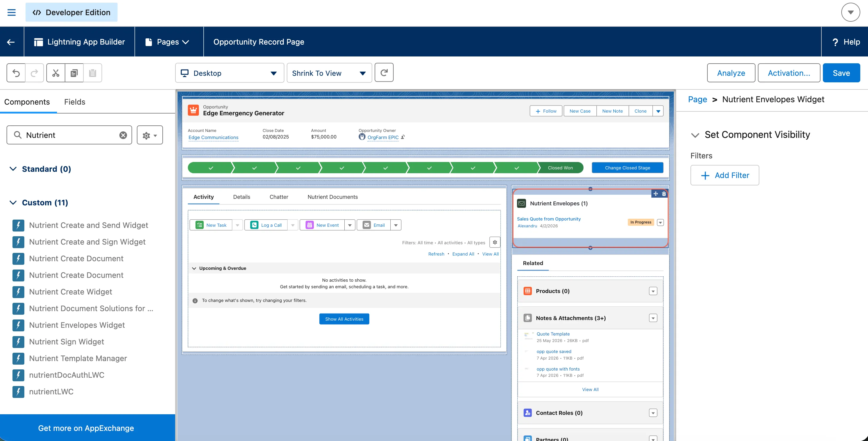Click the Copy icon in toolbar
Viewport: 868px width, 441px height.
pyautogui.click(x=74, y=73)
